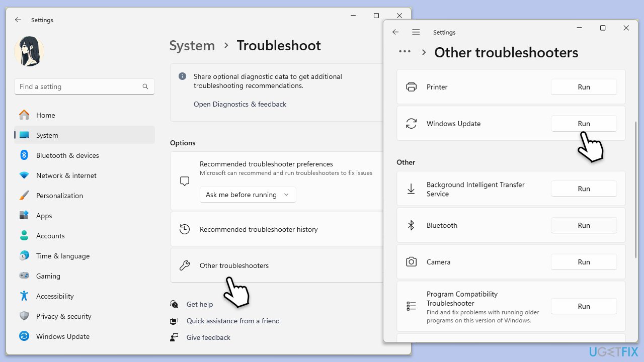Click the Personalization paintbrush icon
The height and width of the screenshot is (362, 644).
click(24, 196)
